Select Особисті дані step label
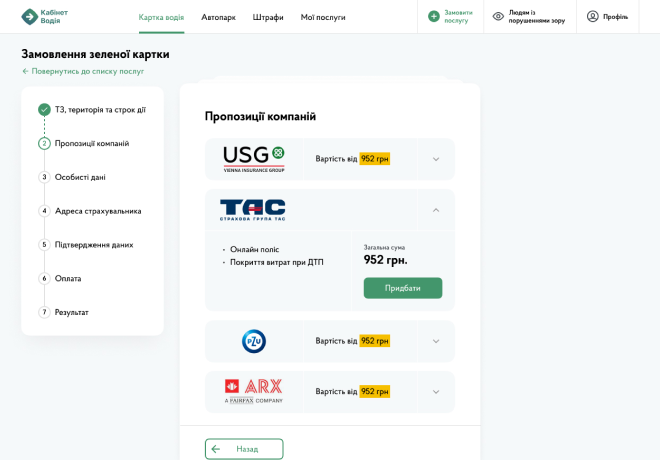 coord(80,177)
